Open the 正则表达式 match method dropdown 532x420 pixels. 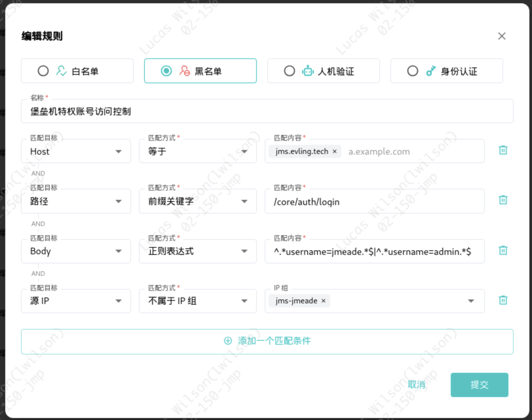198,251
